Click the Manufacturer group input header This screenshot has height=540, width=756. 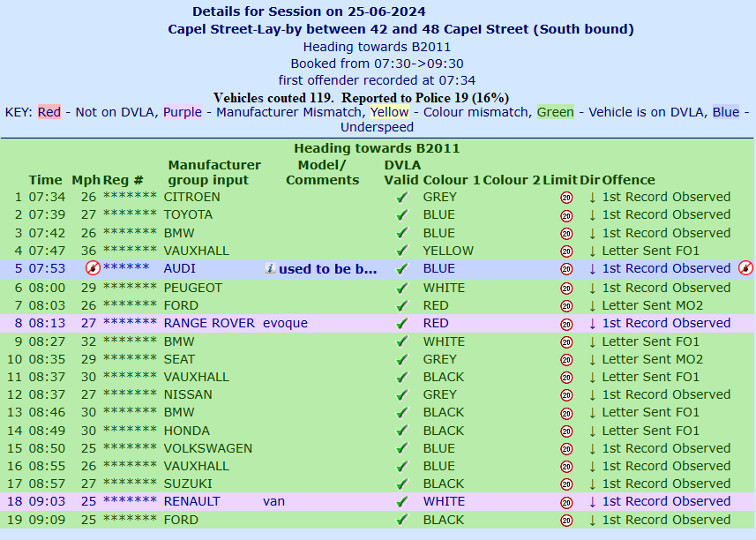214,173
